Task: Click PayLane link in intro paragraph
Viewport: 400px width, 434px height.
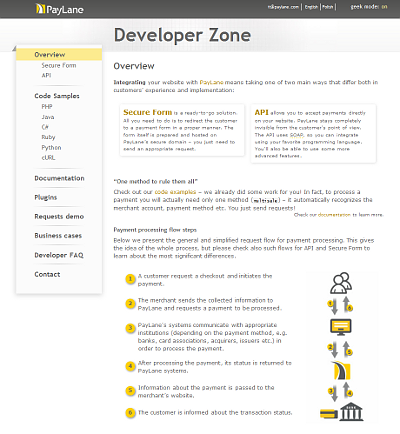Action: point(211,82)
